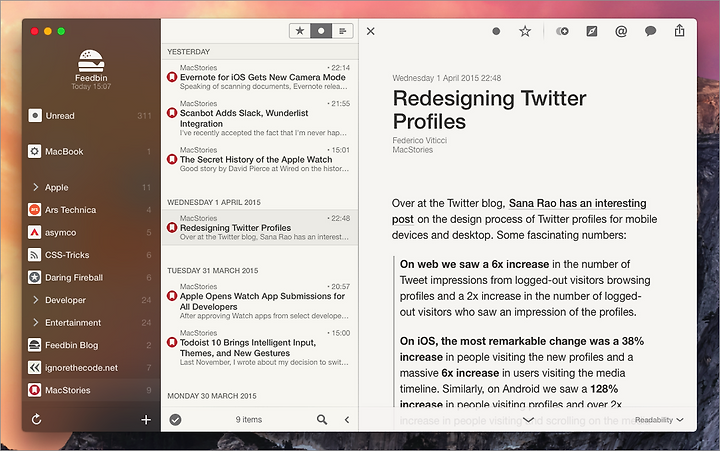720x451 pixels.
Task: Click author name Federico Viticci
Action: click(x=420, y=140)
